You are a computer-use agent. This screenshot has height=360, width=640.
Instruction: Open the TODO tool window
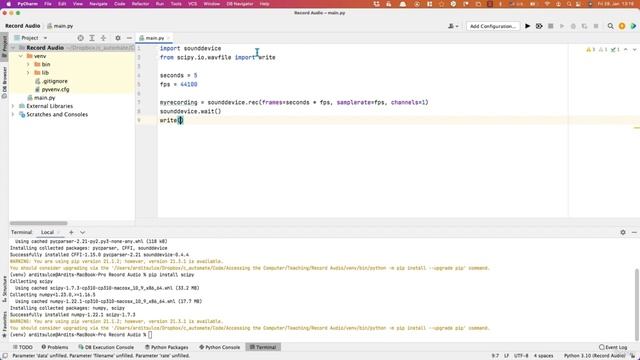22,347
